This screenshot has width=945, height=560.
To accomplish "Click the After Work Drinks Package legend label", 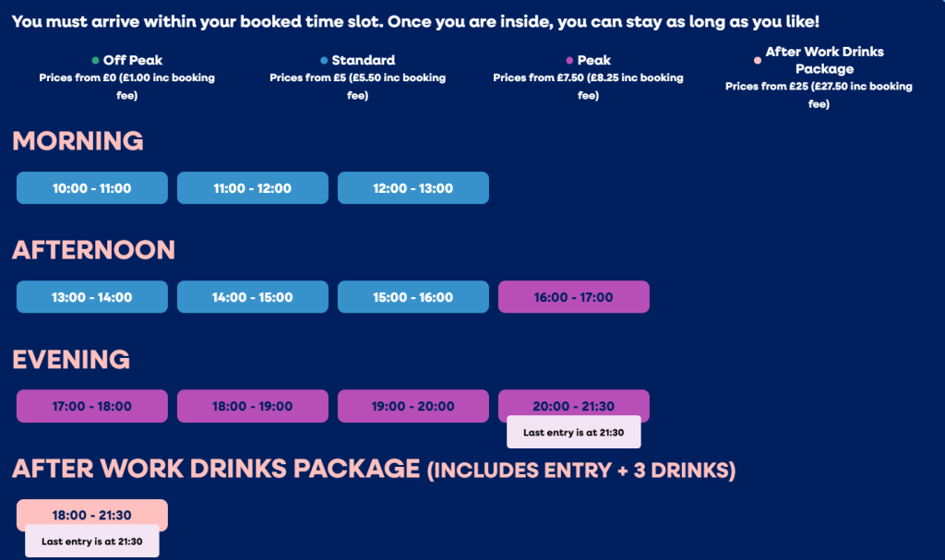I will (824, 60).
